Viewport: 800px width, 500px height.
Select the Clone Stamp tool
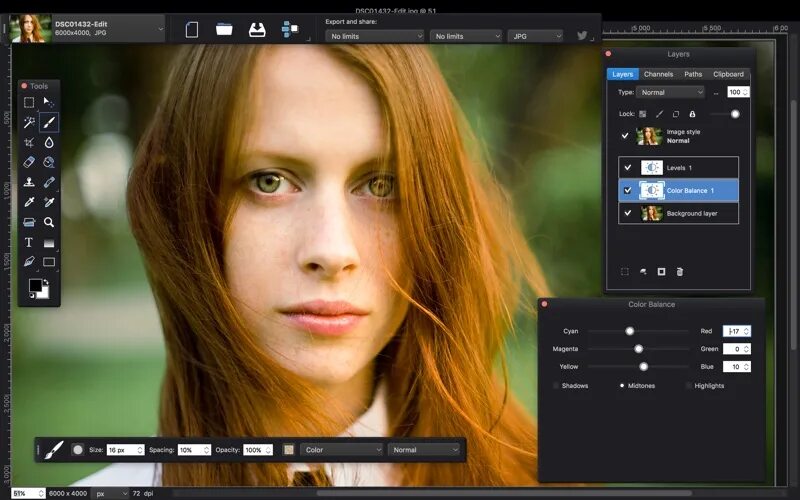pos(29,182)
